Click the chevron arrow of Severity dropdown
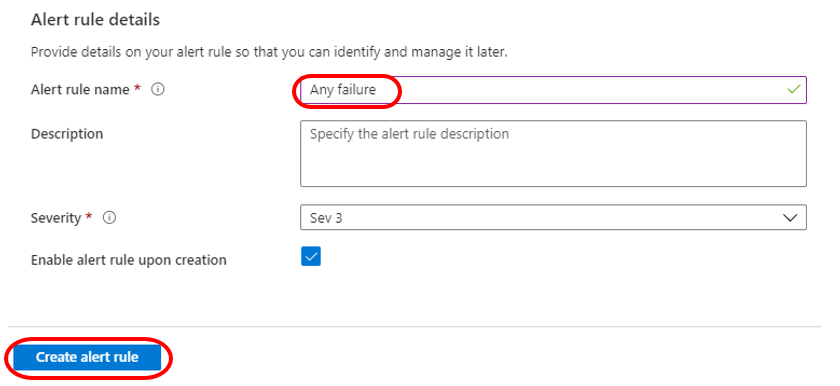 coord(790,218)
